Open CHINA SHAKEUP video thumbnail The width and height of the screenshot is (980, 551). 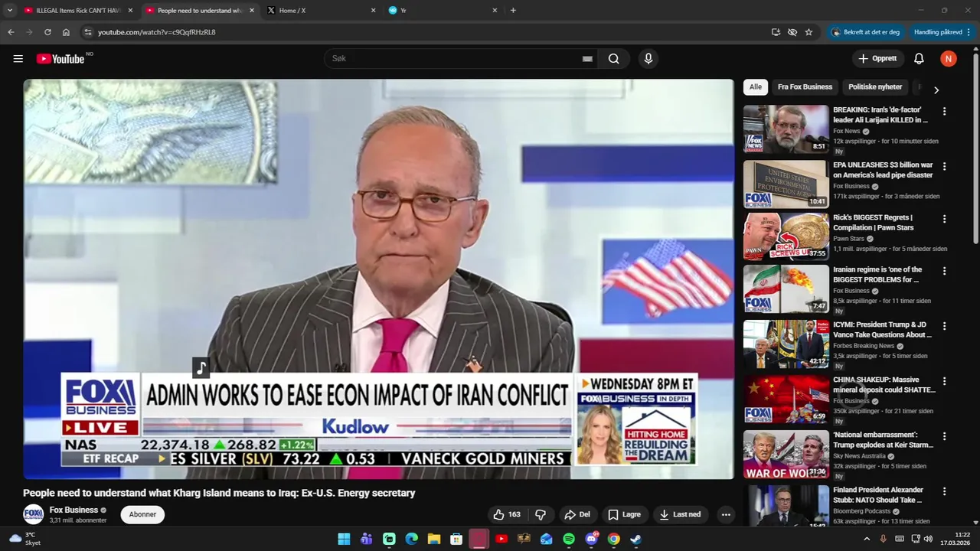[x=786, y=399]
